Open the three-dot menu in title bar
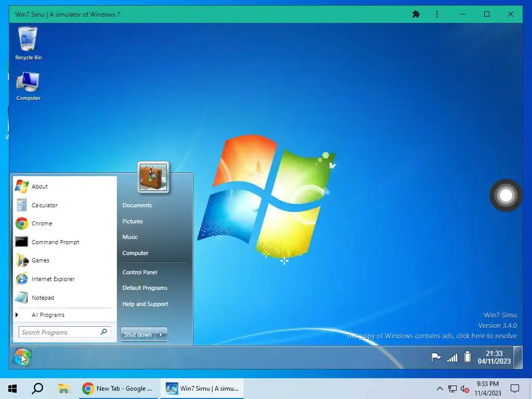This screenshot has height=399, width=532. 437,14
